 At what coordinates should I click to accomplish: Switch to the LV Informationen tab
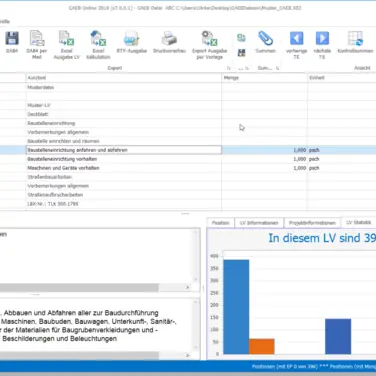[x=259, y=223]
